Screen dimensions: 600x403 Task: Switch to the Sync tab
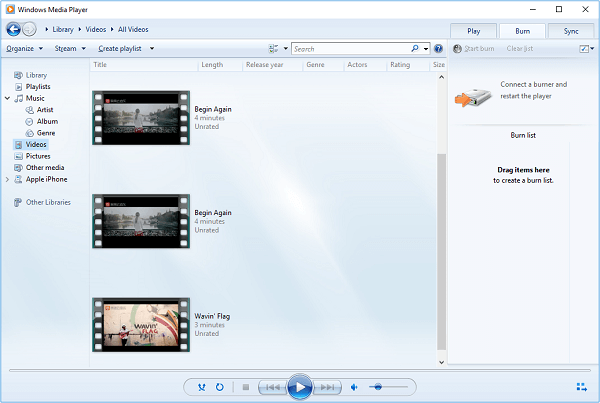571,31
